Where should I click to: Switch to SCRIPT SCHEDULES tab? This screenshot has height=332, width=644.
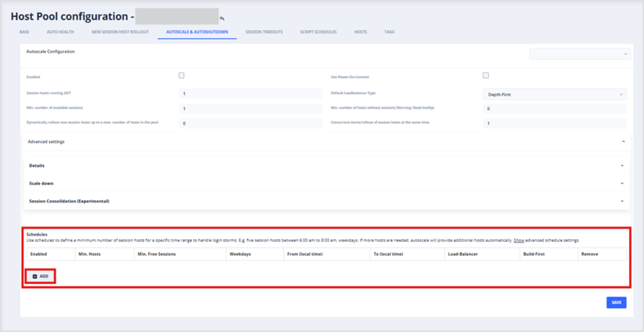click(318, 32)
